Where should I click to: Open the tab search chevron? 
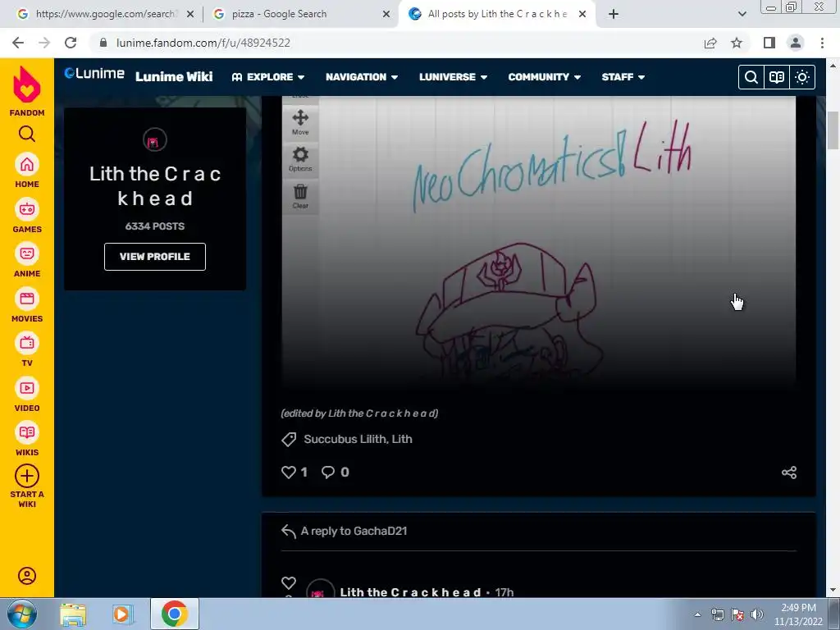pyautogui.click(x=742, y=14)
